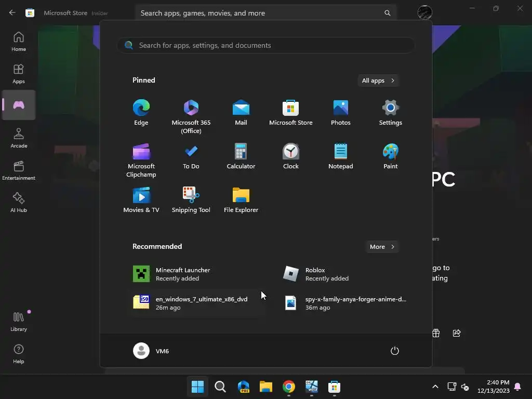Click the share icon on Store page
The width and height of the screenshot is (532, 399).
pos(457,333)
